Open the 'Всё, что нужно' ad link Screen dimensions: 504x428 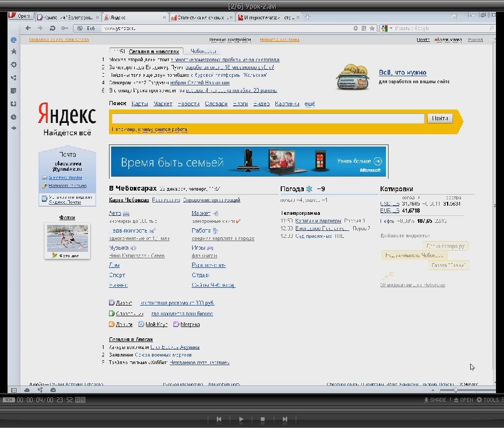coord(403,72)
